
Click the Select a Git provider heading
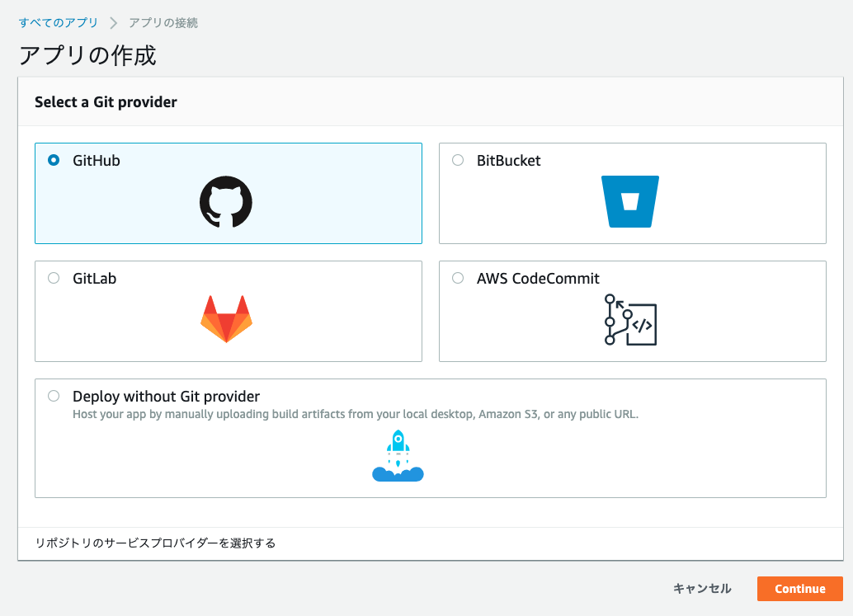pyautogui.click(x=106, y=102)
